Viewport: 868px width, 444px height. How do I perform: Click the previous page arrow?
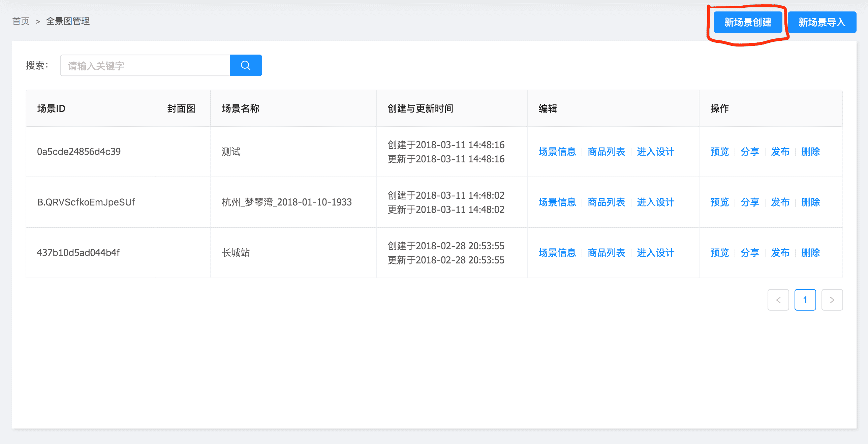(x=778, y=300)
